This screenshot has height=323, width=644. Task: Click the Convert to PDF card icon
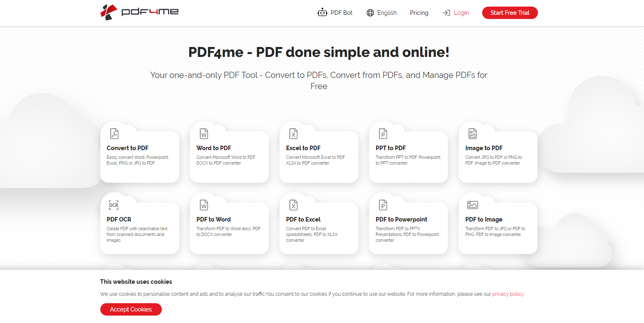(114, 134)
